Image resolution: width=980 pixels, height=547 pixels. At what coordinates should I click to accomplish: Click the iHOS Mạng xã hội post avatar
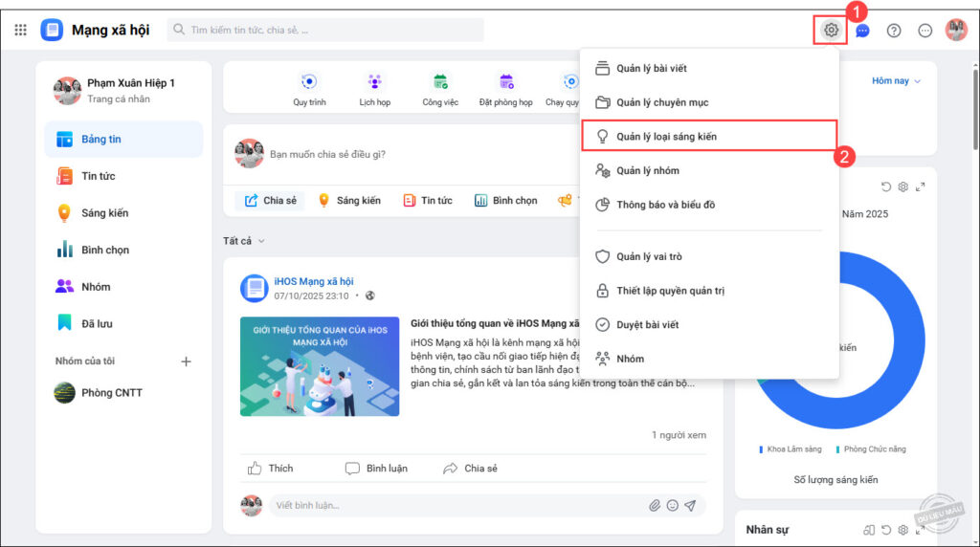point(254,288)
